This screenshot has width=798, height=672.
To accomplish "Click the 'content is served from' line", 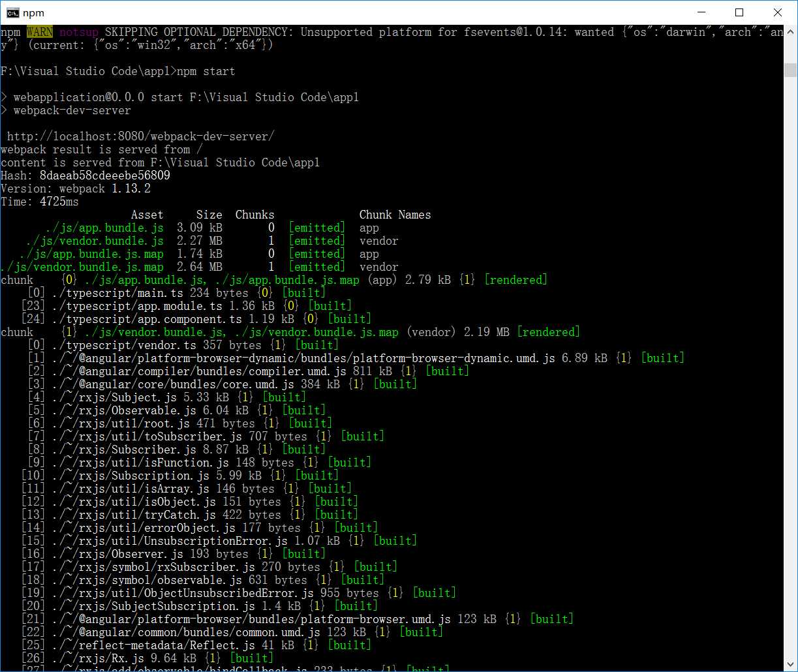I will pyautogui.click(x=160, y=162).
